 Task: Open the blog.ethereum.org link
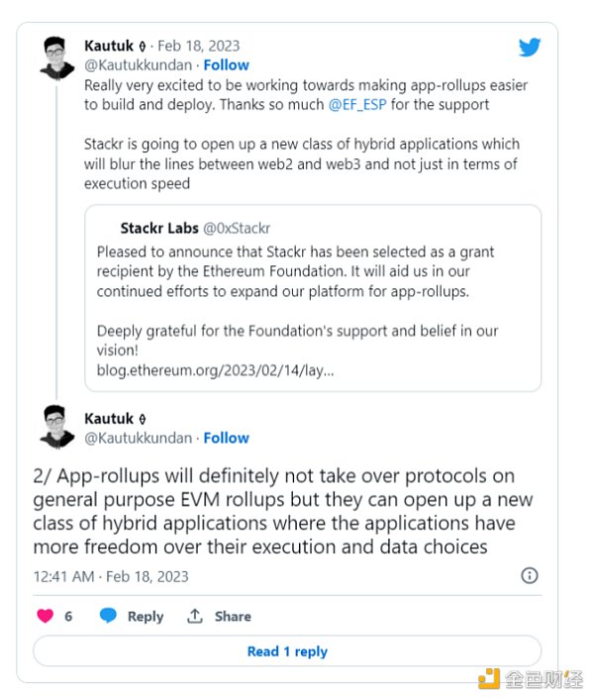point(216,370)
